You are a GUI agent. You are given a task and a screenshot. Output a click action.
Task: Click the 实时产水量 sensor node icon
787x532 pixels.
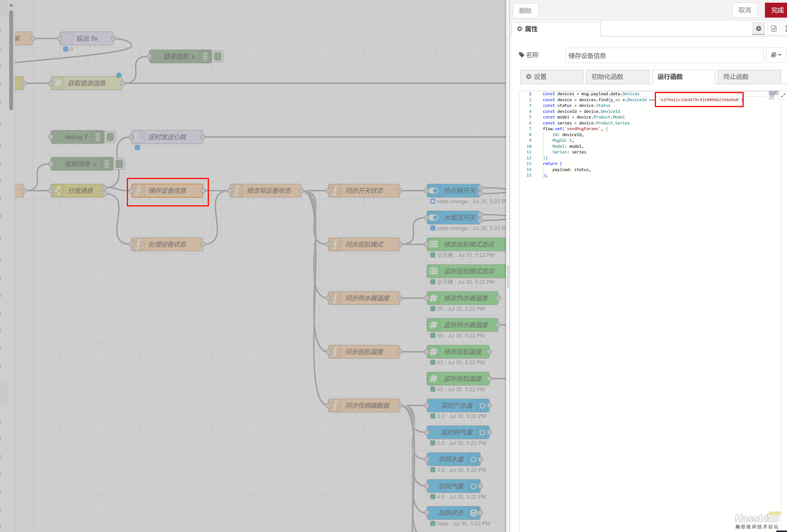click(482, 405)
